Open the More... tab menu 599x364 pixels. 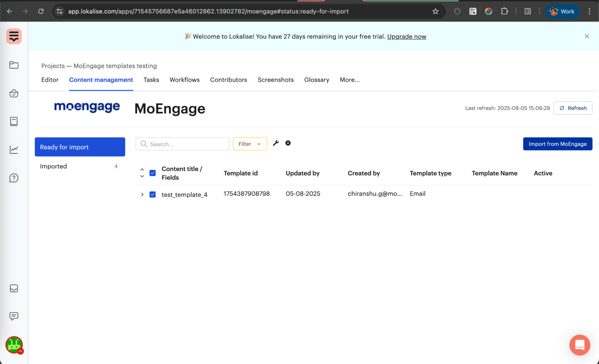(x=349, y=80)
